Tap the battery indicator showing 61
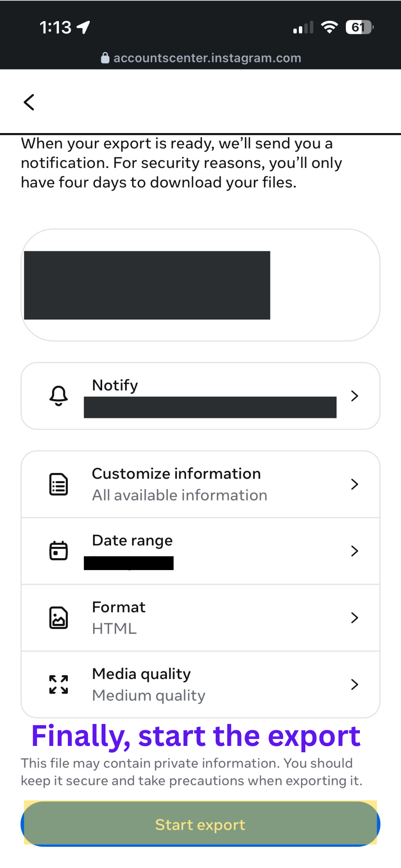Screen dimensions: 401x868 click(x=359, y=27)
